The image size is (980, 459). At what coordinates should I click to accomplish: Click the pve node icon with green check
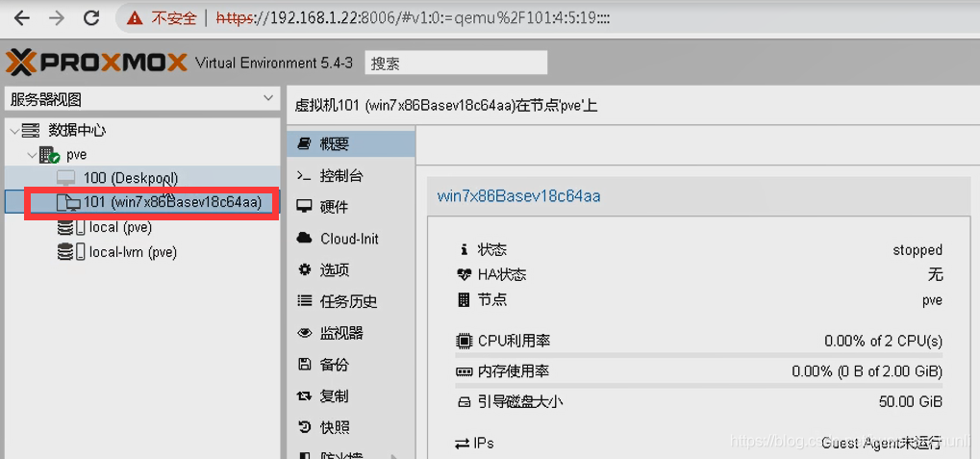coord(49,155)
